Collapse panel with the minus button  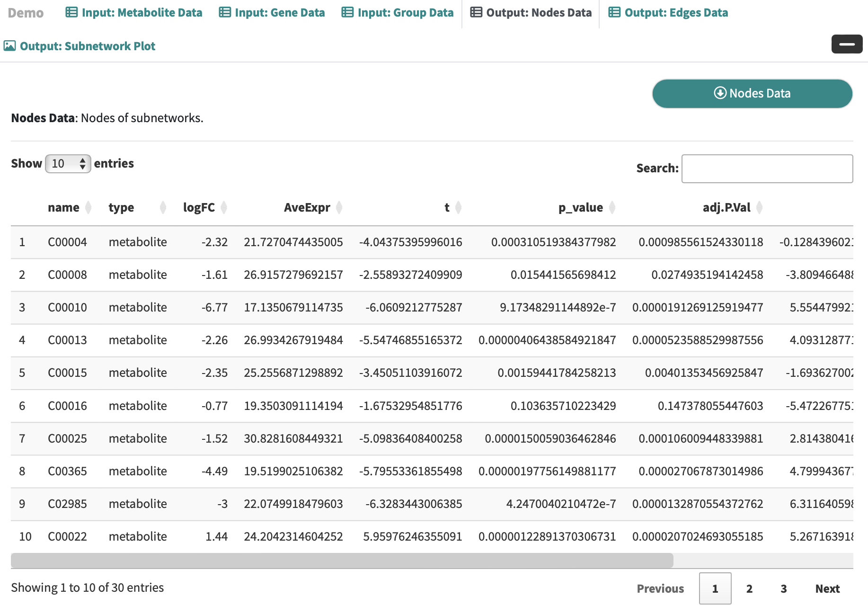pyautogui.click(x=846, y=44)
